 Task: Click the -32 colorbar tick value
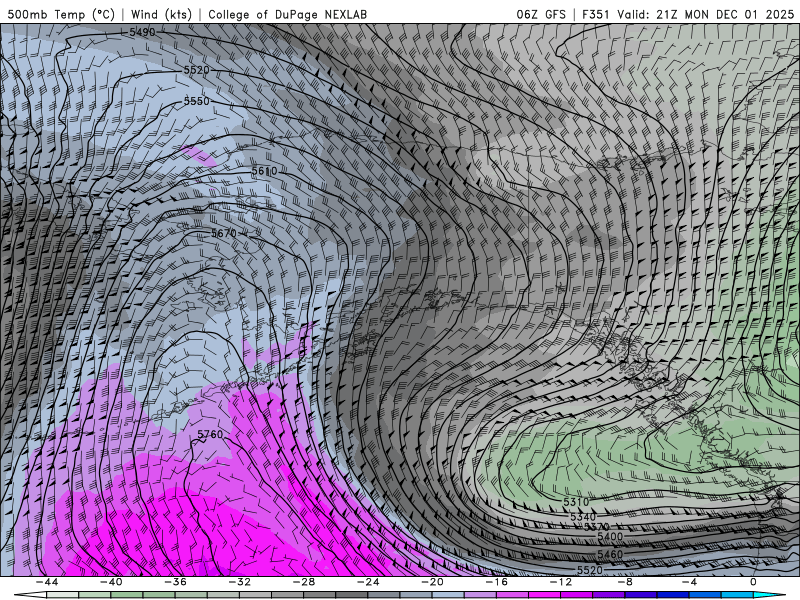coord(239,582)
